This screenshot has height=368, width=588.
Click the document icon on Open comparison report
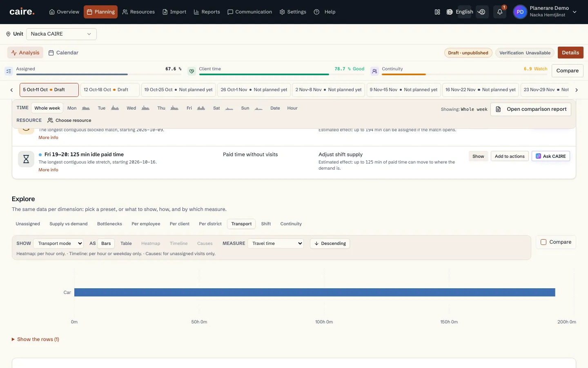(498, 109)
